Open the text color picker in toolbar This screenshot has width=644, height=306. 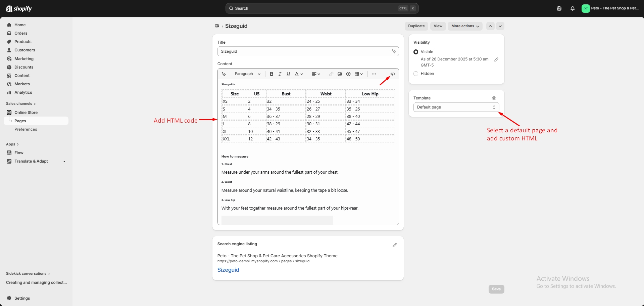coord(299,74)
